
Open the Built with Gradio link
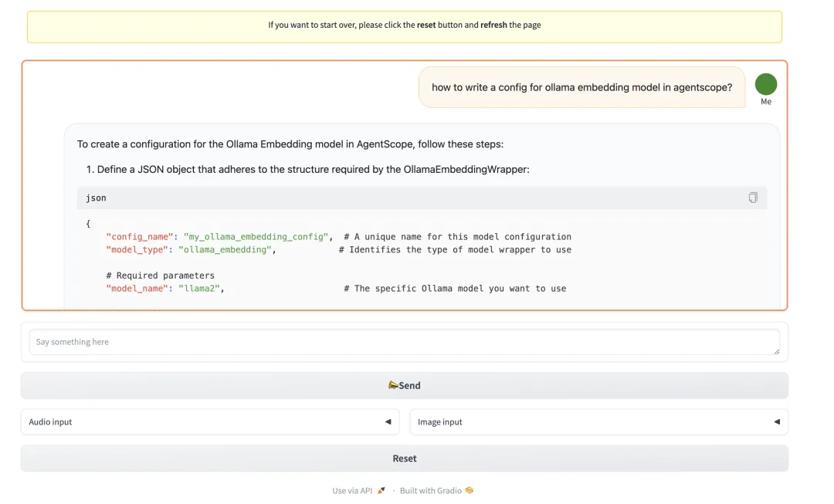[430, 491]
